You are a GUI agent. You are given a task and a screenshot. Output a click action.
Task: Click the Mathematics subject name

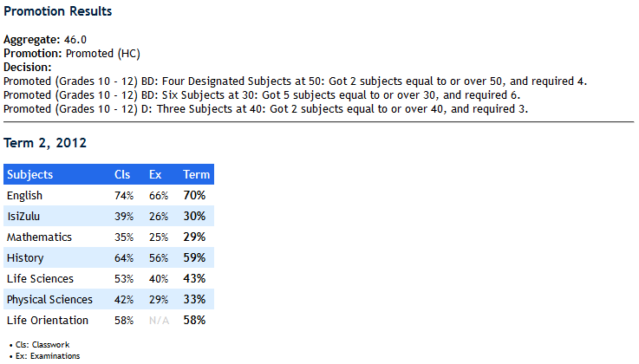click(39, 237)
